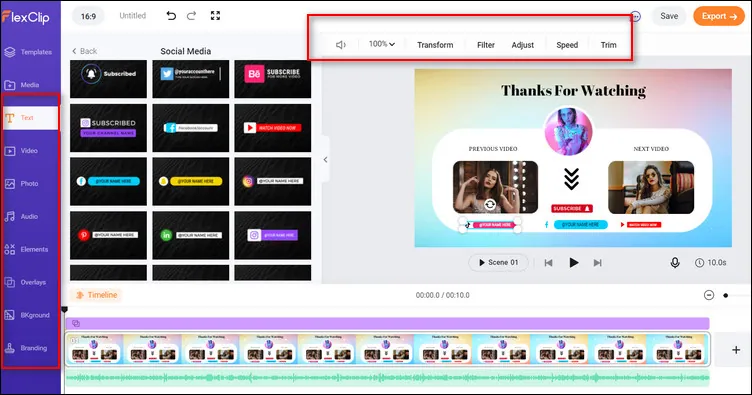This screenshot has width=752, height=395.
Task: Select the Thanks For Watching title
Action: [573, 91]
